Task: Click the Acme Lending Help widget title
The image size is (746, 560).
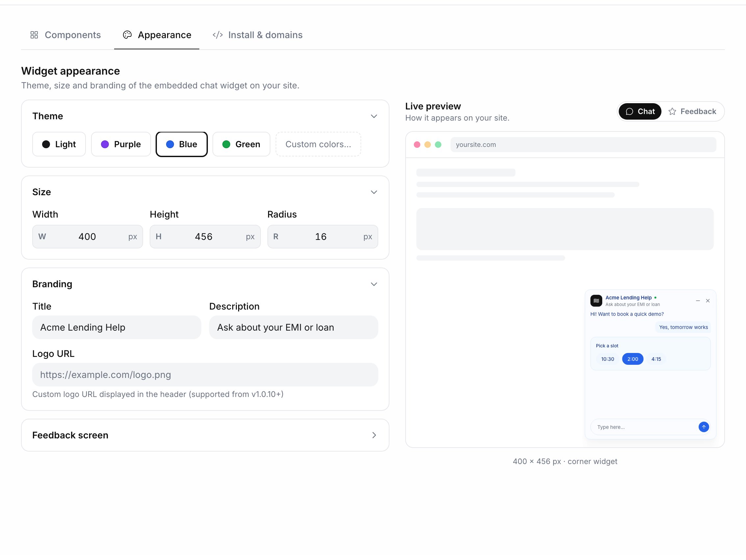Action: (x=628, y=297)
